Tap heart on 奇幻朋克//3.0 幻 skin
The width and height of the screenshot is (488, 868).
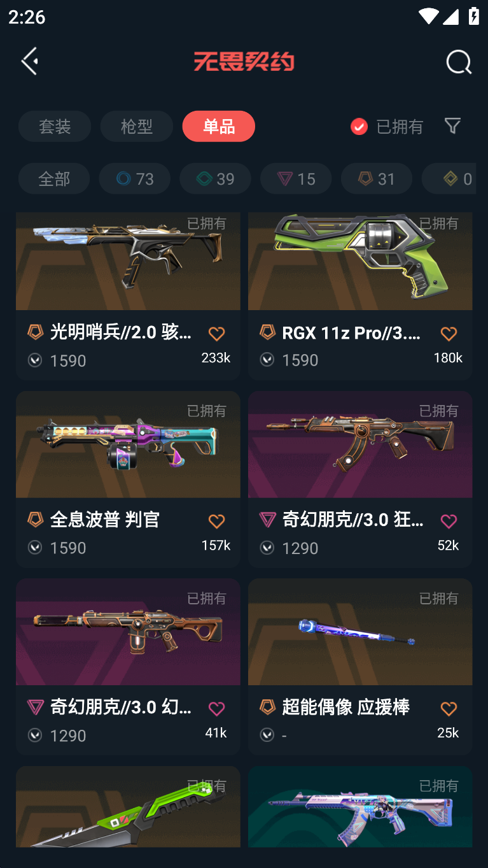pos(216,709)
